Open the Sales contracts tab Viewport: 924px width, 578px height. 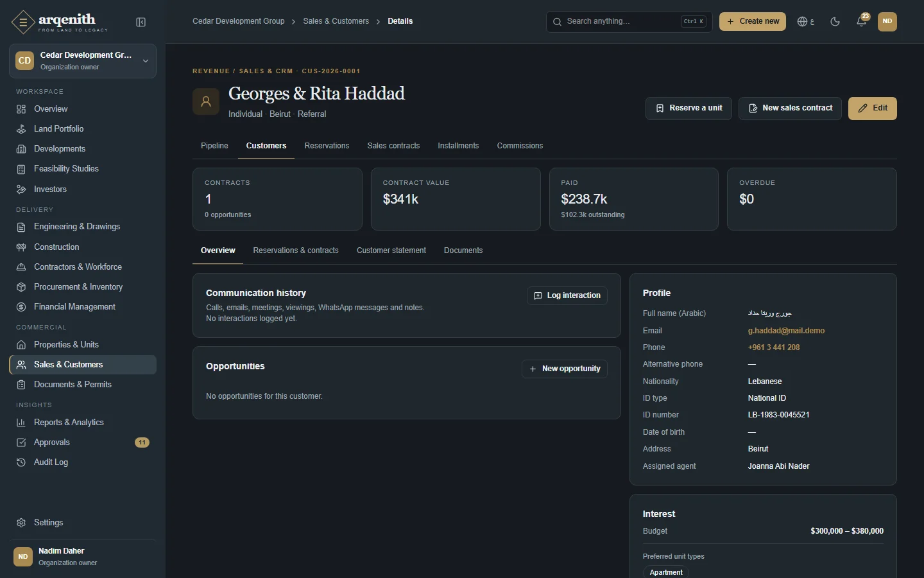(393, 146)
